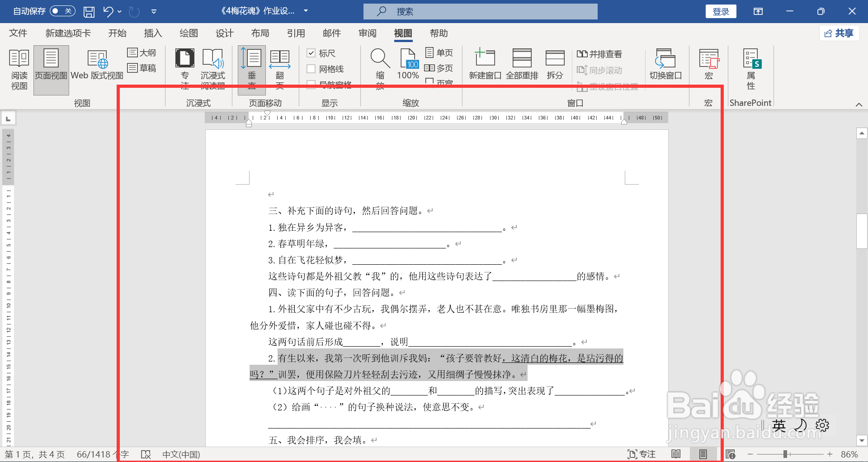Enable the 标尺 ruler checkbox
The width and height of the screenshot is (868, 462).
pos(311,53)
